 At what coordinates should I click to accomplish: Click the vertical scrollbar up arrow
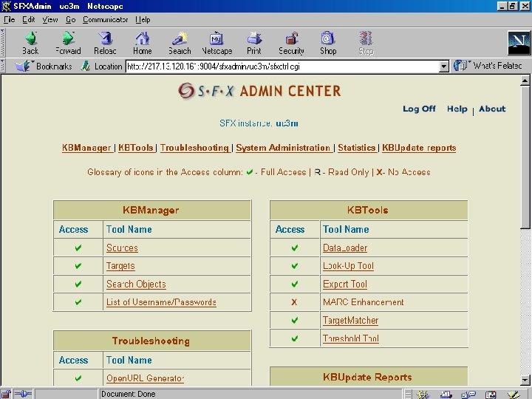coord(525,81)
